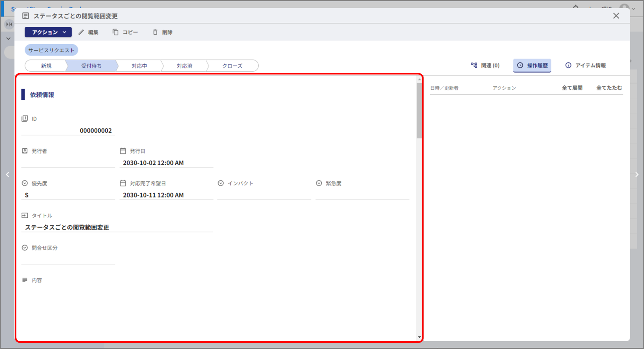Click the タイトル input field
The image size is (644, 349).
coord(117,227)
